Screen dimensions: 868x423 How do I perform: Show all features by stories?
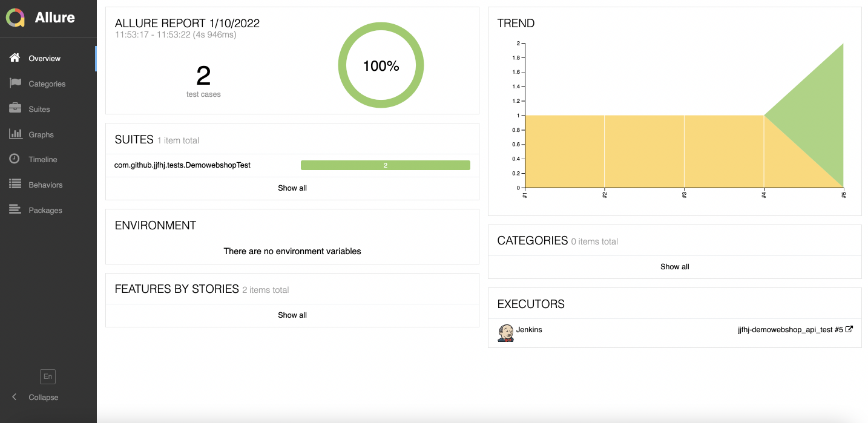(x=292, y=315)
